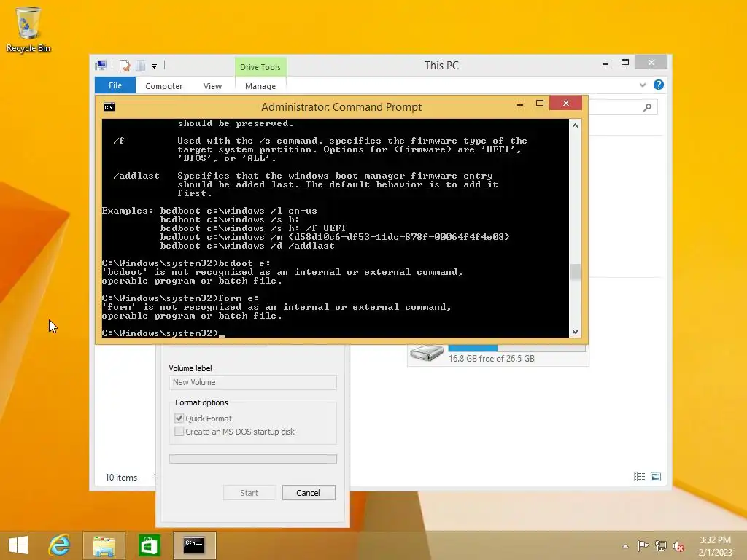Click the 10 items status bar text

(121, 477)
